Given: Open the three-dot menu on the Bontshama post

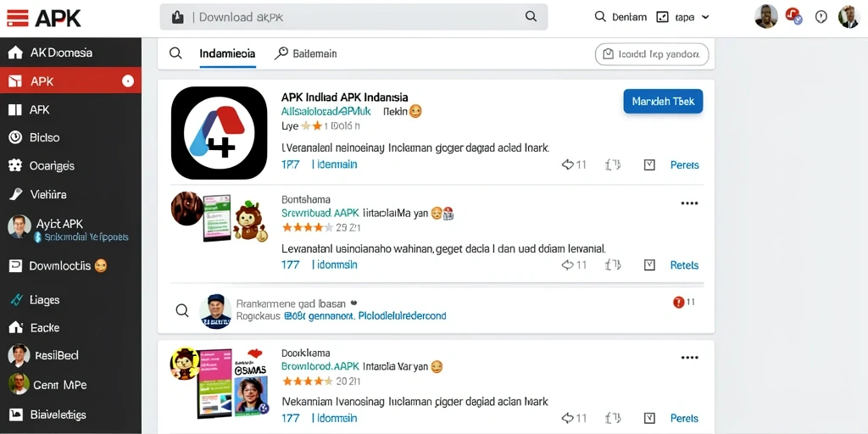Looking at the screenshot, I should pos(689,203).
